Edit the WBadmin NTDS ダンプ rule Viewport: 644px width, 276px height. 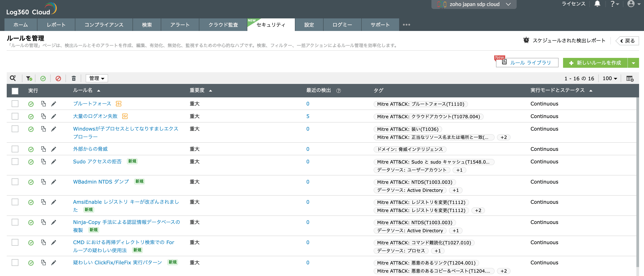point(54,182)
